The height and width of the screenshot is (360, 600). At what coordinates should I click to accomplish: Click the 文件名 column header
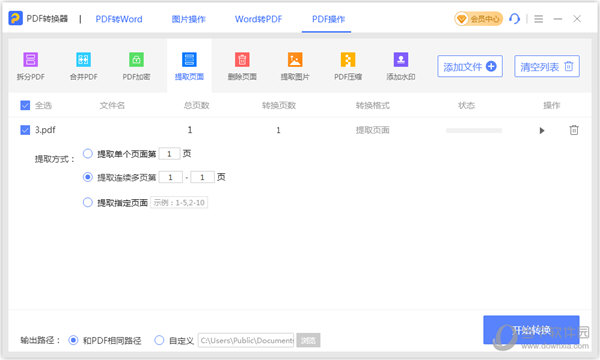click(112, 105)
